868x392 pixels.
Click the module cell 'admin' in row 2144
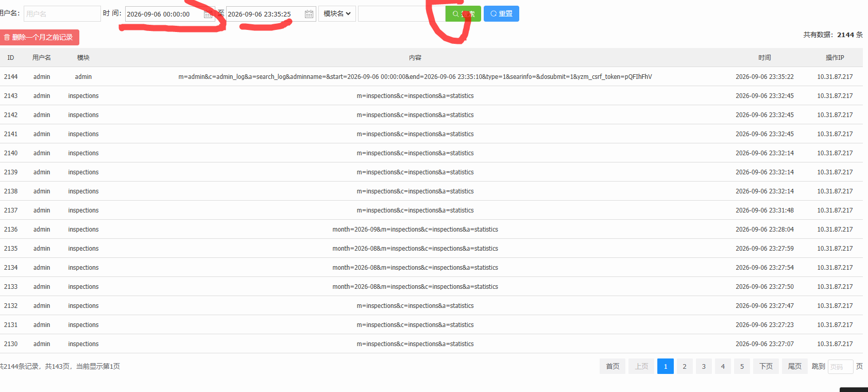(83, 77)
